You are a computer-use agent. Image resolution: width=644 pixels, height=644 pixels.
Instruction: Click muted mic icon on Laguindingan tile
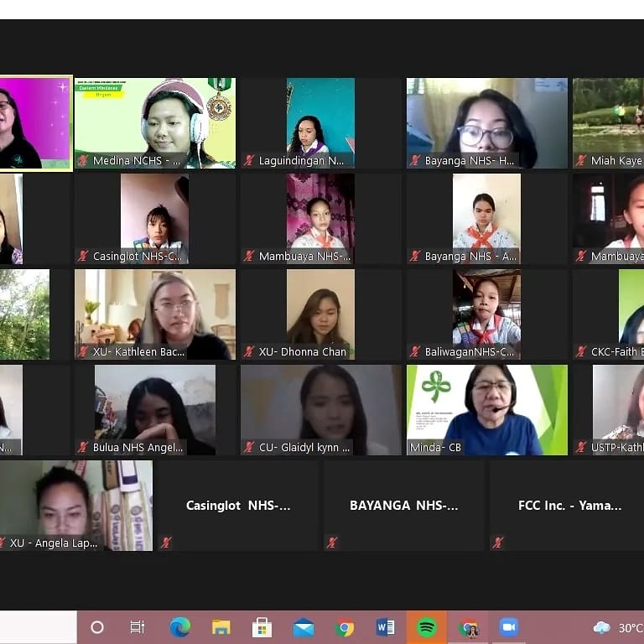point(249,161)
